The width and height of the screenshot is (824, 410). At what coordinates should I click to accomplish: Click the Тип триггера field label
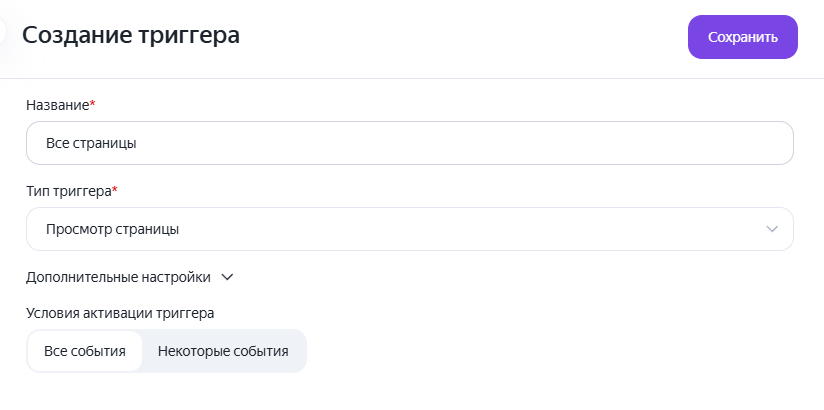coord(68,191)
